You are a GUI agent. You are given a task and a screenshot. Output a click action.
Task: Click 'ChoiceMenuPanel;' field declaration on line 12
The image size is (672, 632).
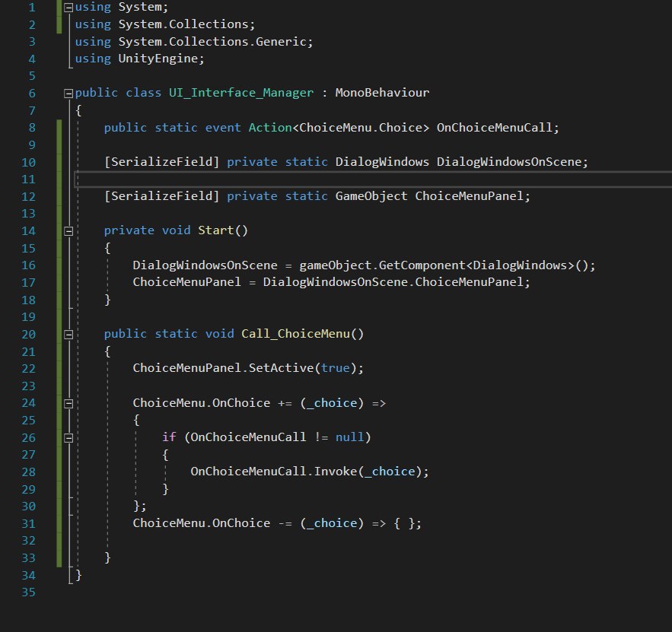473,196
